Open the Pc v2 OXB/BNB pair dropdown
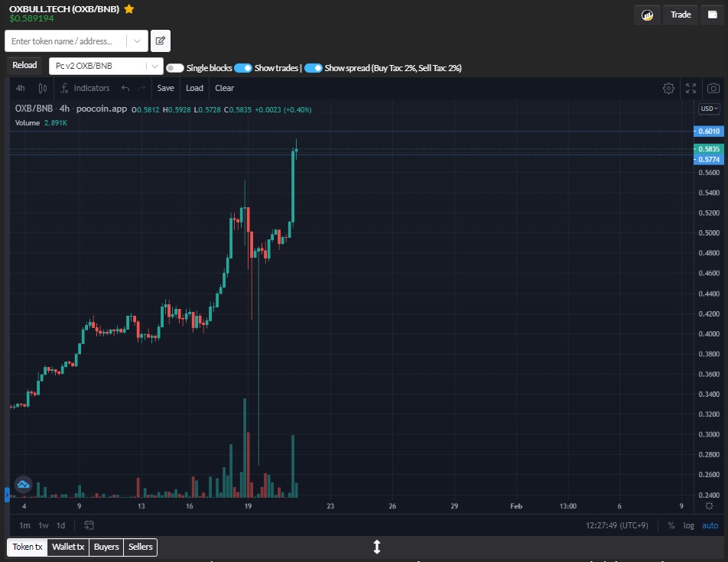Viewport: 728px width, 562px height. (106, 66)
